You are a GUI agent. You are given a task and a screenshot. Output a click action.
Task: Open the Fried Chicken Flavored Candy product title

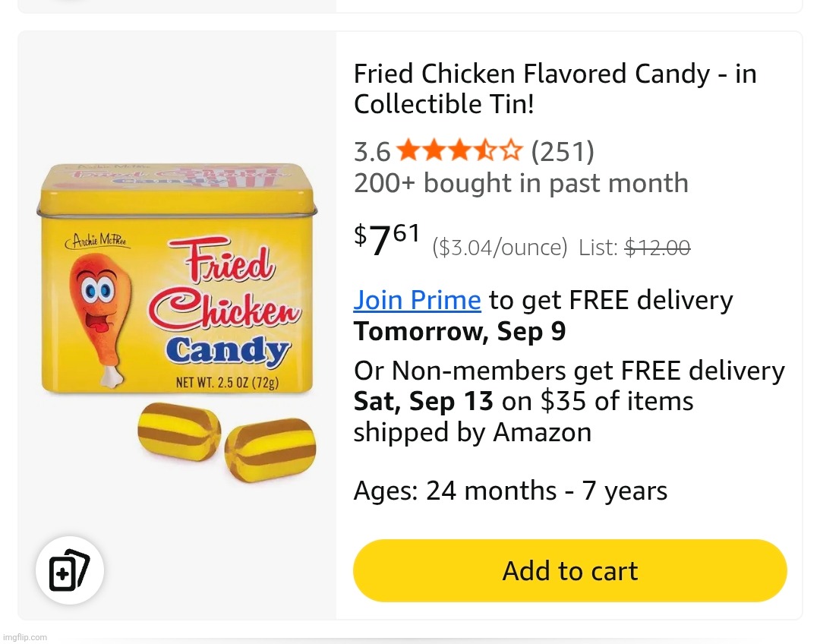click(x=554, y=89)
